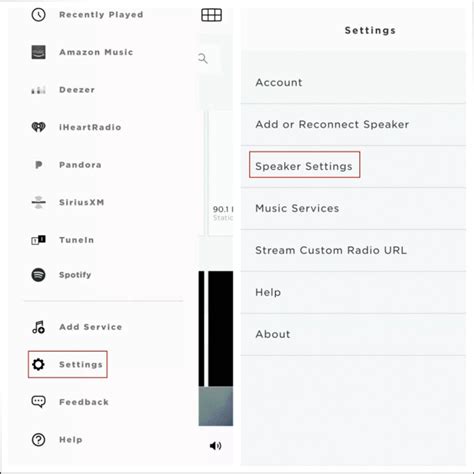Image resolution: width=474 pixels, height=474 pixels.
Task: Select the Amazon Music service icon
Action: click(x=38, y=52)
